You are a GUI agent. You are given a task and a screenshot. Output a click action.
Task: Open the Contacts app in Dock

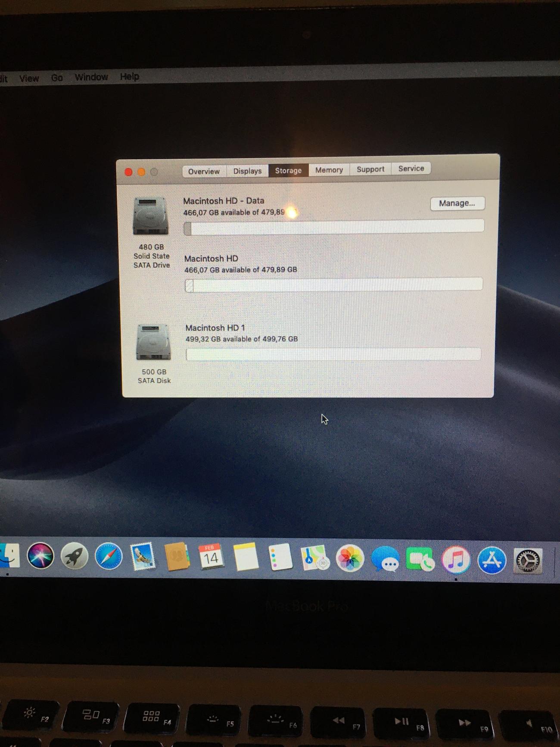(x=177, y=557)
